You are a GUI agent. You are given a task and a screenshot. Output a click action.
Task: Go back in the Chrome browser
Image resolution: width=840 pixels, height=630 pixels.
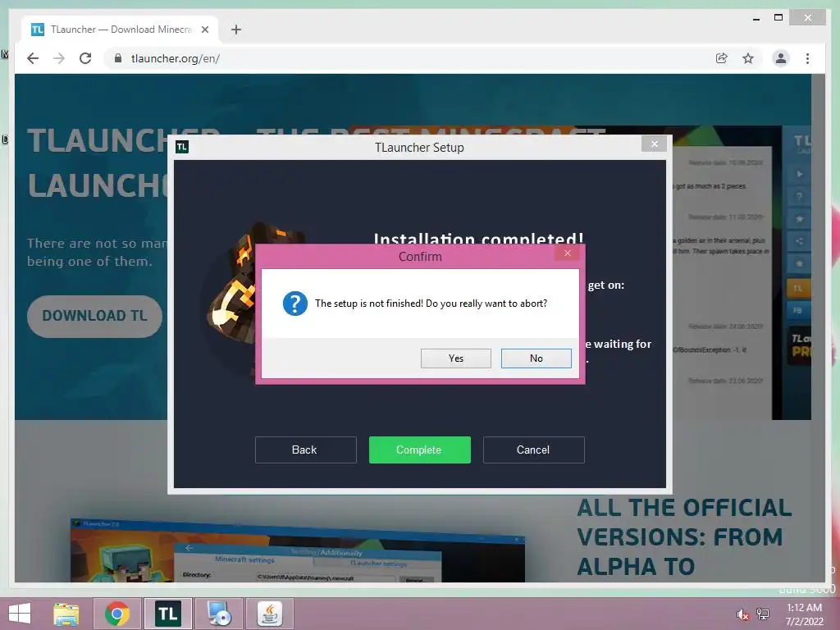[x=33, y=58]
